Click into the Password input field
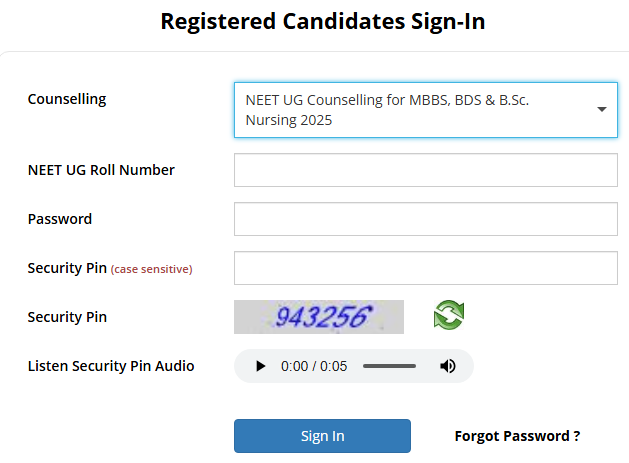 (425, 219)
